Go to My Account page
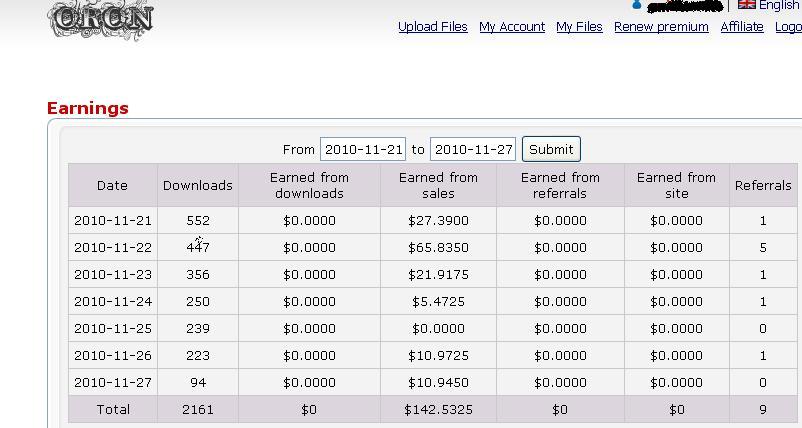This screenshot has width=802, height=428. pos(511,27)
